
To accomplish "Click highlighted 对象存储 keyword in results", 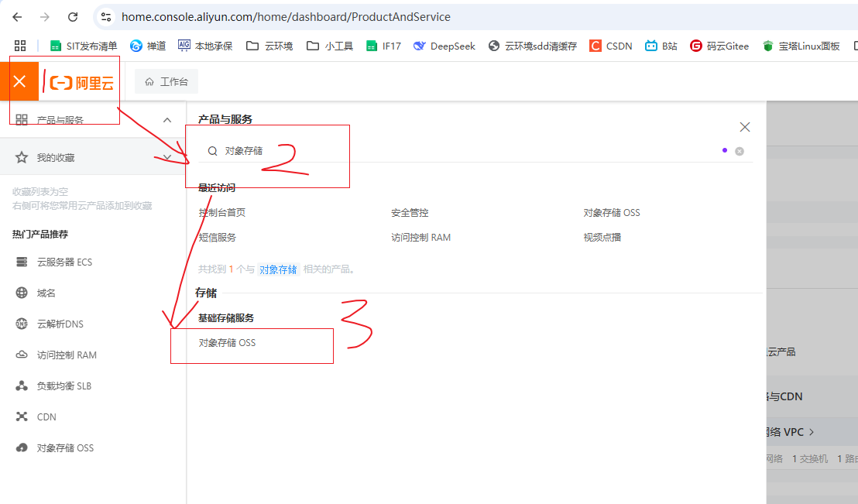I will [278, 269].
